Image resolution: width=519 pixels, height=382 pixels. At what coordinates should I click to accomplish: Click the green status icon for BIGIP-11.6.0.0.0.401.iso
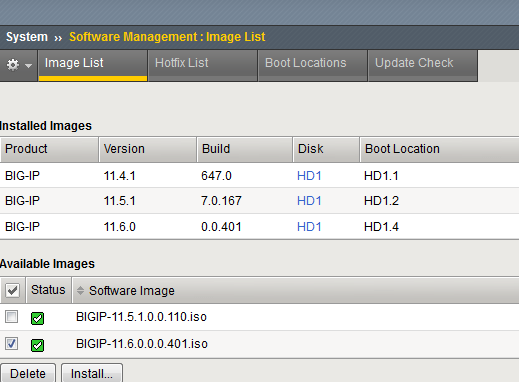coord(37,345)
